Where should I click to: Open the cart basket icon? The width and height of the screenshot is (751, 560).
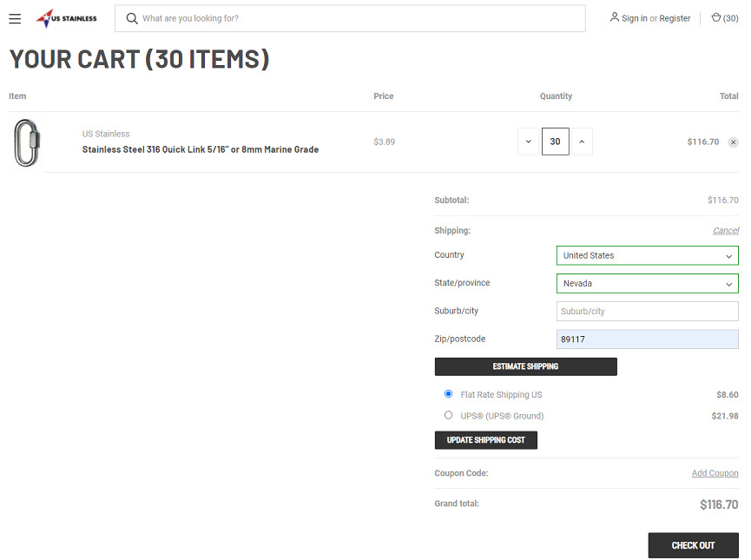tap(716, 18)
